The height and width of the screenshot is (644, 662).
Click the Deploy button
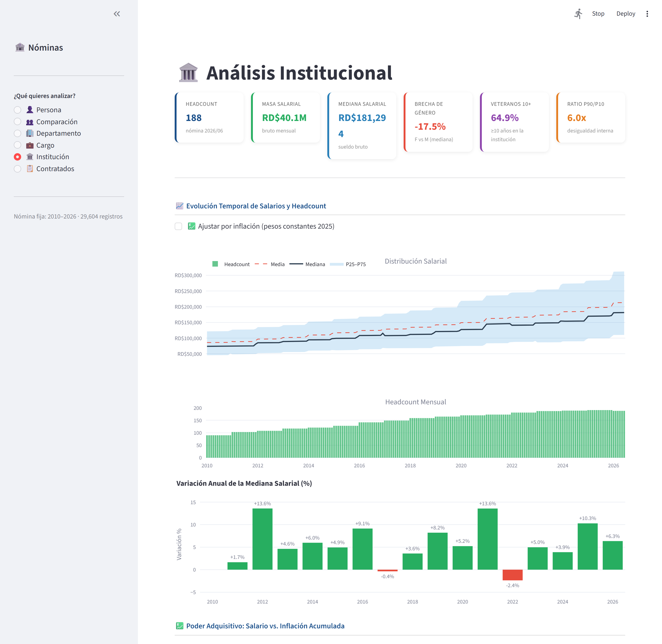pyautogui.click(x=625, y=14)
